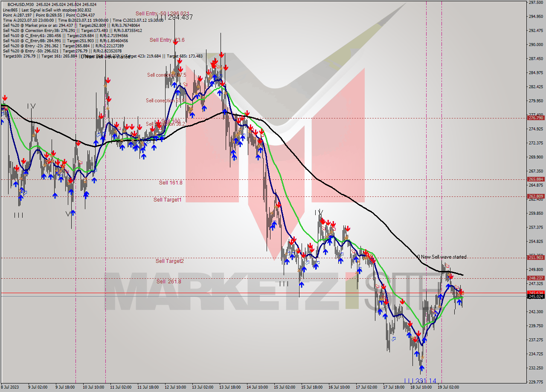Image resolution: width=546 pixels, height=392 pixels.
Task: Click the 297.500 price axis label
Action: [x=536, y=3]
